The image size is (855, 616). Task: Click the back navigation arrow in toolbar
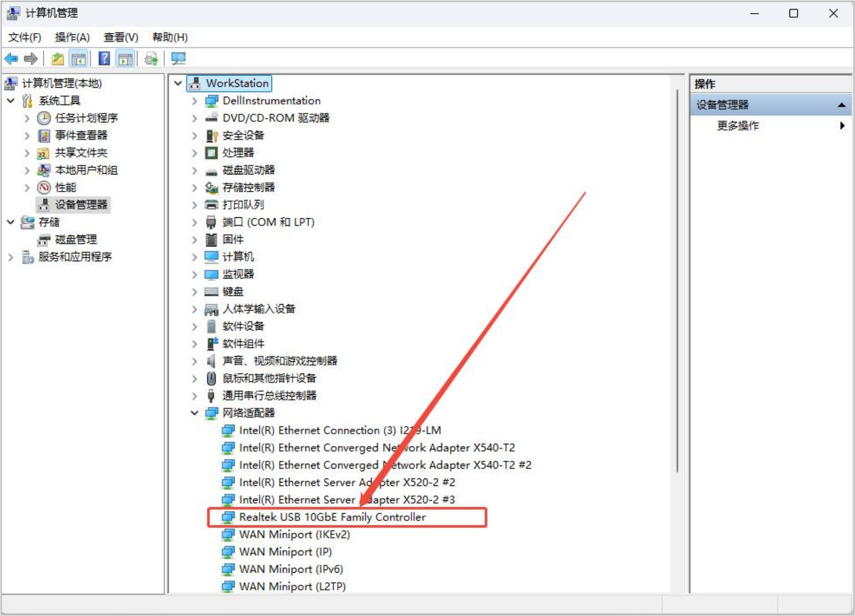[11, 59]
